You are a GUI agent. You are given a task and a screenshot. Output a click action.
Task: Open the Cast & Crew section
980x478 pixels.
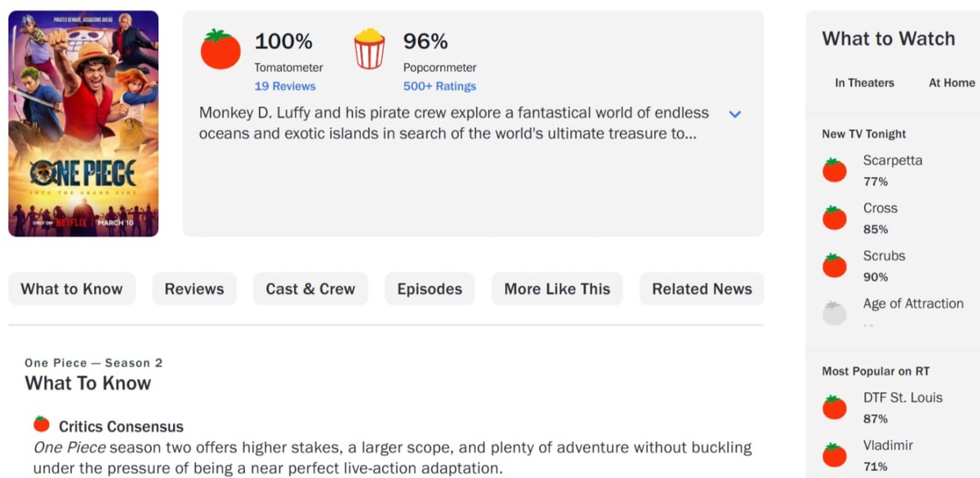point(310,289)
